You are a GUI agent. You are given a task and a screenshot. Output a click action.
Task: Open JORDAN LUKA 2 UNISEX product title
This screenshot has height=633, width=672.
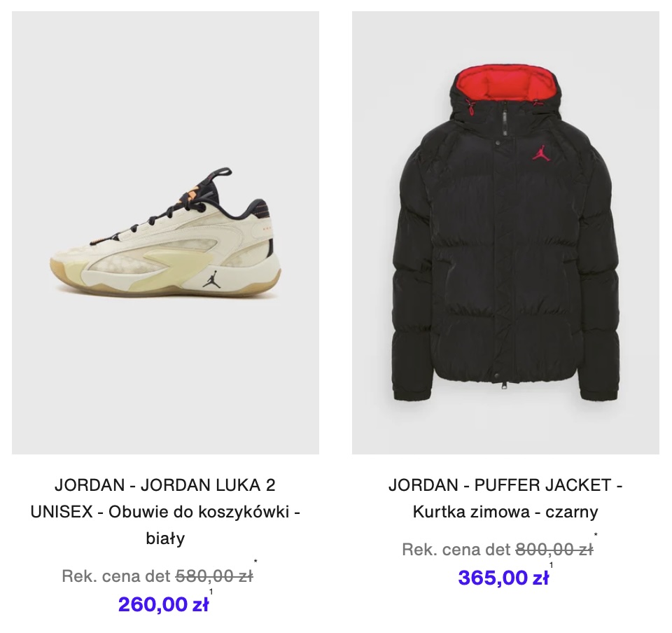[165, 511]
